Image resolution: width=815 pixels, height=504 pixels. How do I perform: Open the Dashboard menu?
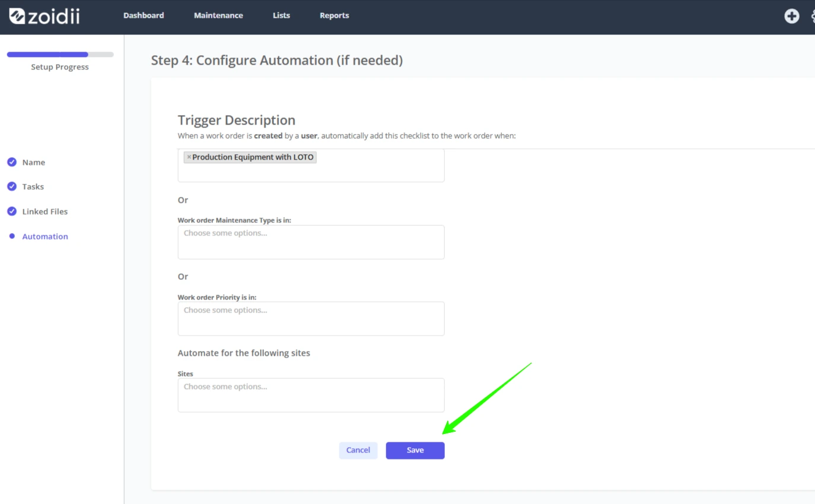(x=144, y=15)
